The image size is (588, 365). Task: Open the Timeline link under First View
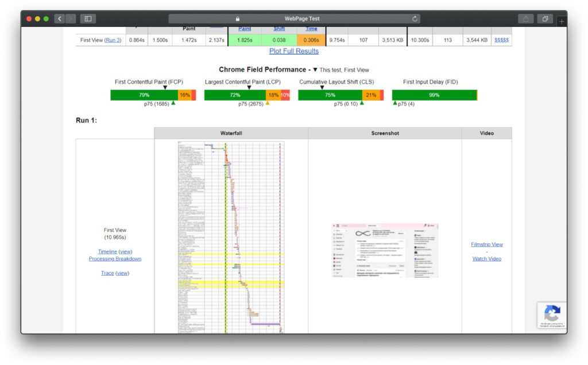coord(107,251)
